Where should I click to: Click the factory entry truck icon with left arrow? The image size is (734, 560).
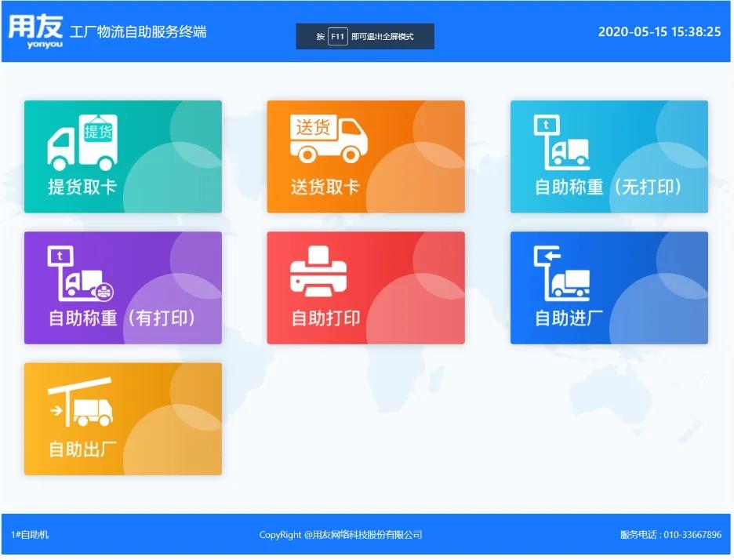tap(561, 274)
